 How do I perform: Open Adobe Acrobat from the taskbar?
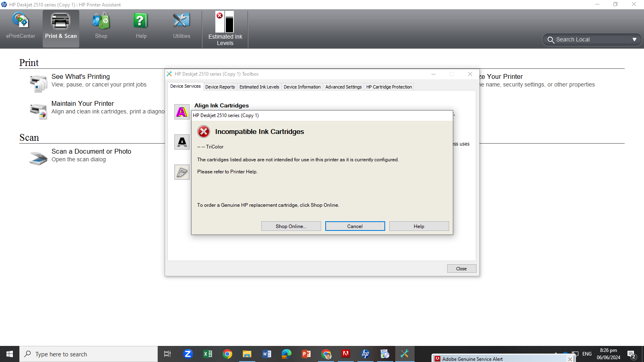point(345,354)
